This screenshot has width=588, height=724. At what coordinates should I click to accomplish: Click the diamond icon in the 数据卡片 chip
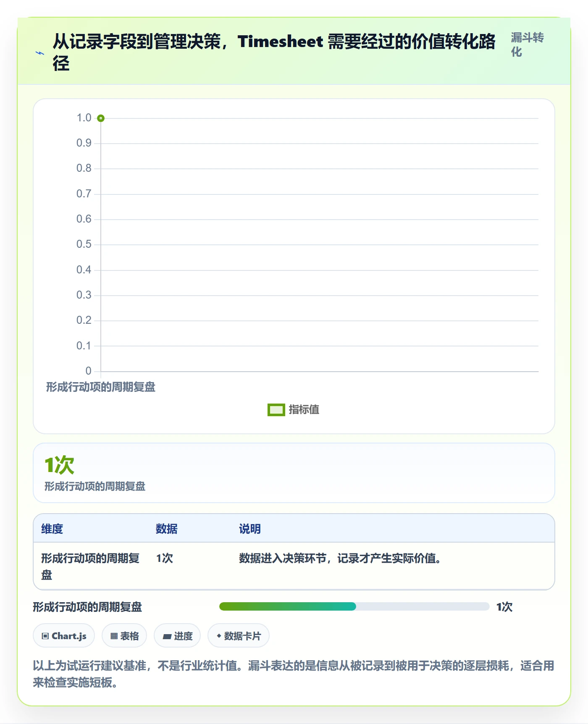(219, 636)
